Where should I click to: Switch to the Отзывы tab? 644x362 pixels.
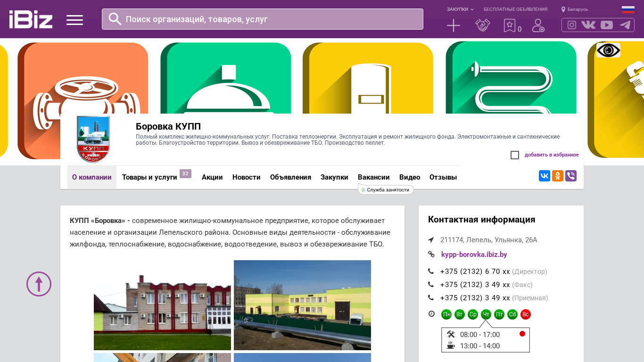pos(443,177)
